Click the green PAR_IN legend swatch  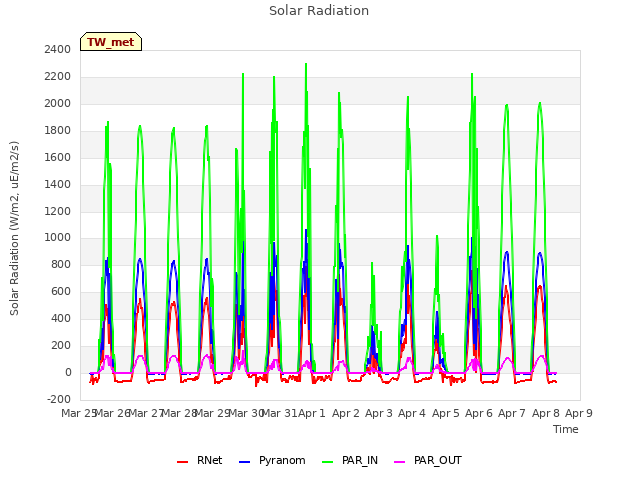[328, 462]
